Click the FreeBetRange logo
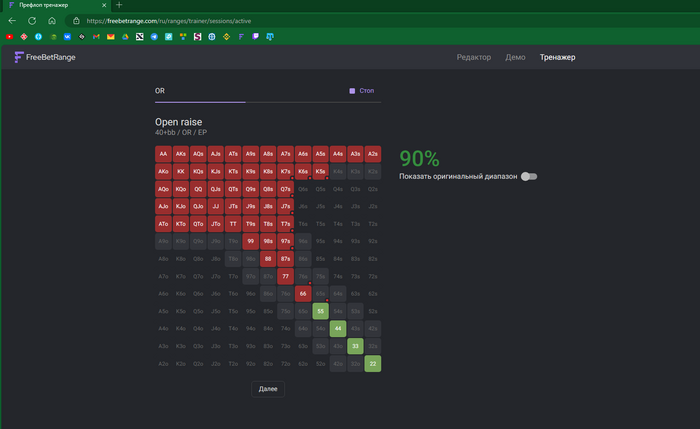 pyautogui.click(x=45, y=57)
